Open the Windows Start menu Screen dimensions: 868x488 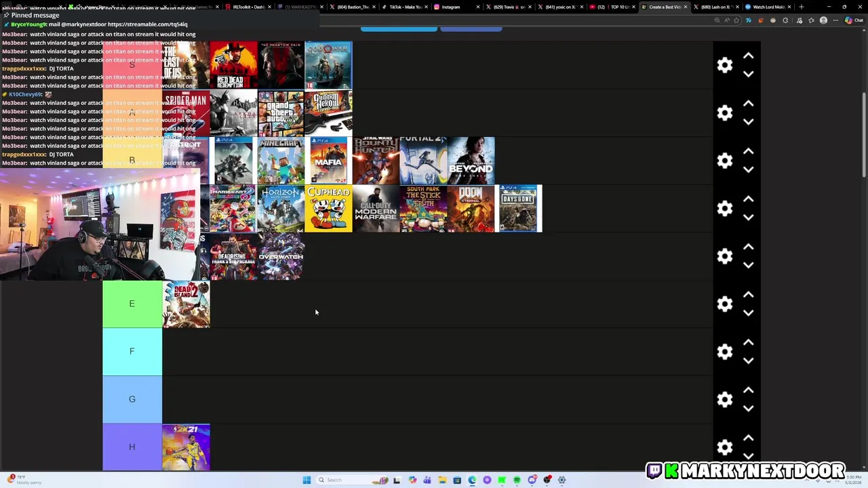coord(307,480)
